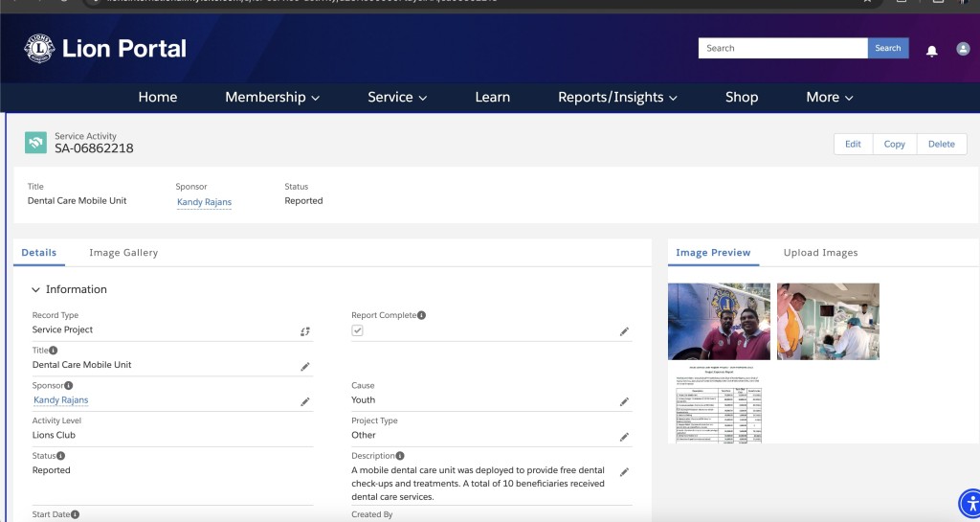
Task: Collapse the Information section
Action: pos(35,289)
